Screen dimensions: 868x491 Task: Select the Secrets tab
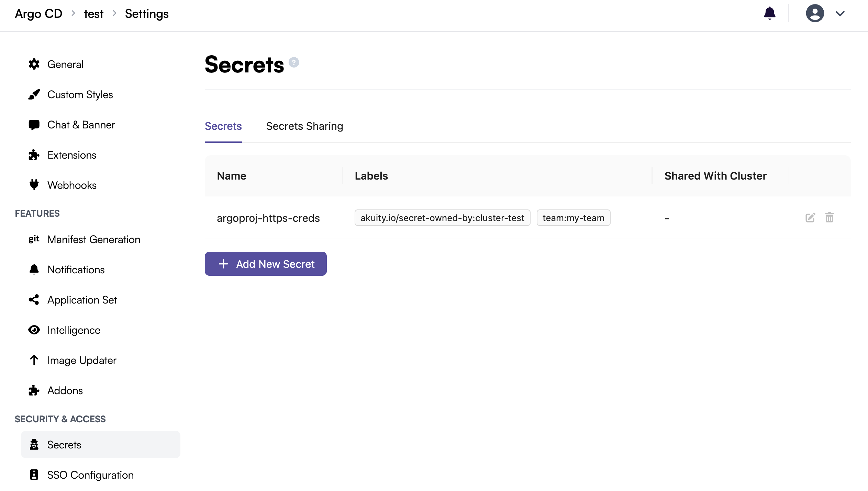[223, 126]
